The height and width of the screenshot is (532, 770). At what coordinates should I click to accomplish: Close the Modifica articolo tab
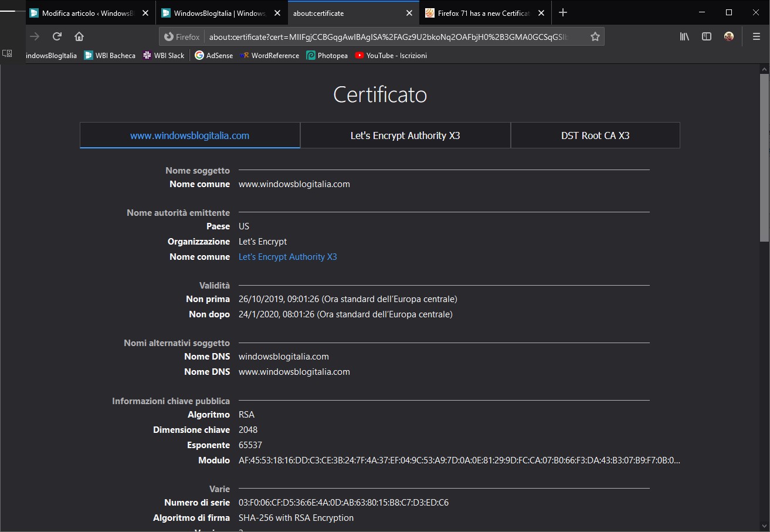[145, 13]
